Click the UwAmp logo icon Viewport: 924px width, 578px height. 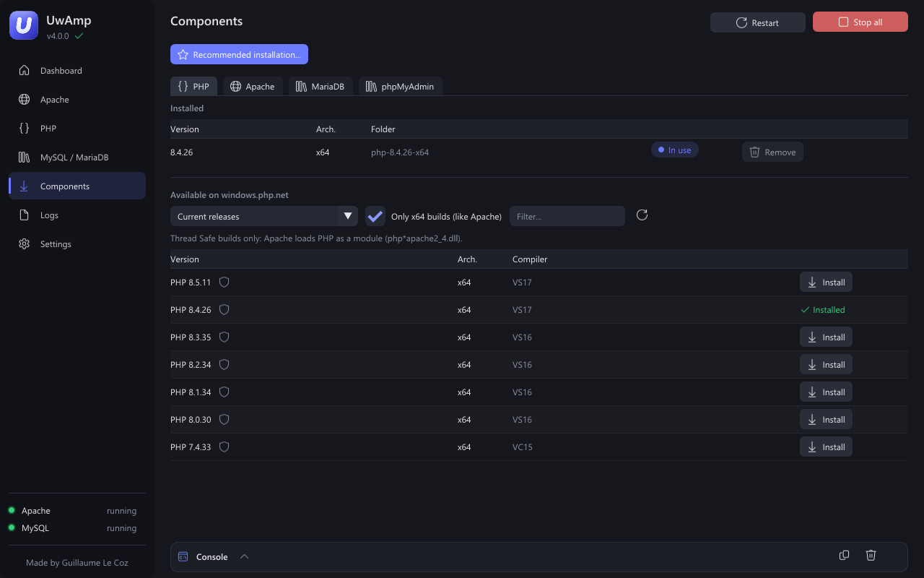[24, 25]
